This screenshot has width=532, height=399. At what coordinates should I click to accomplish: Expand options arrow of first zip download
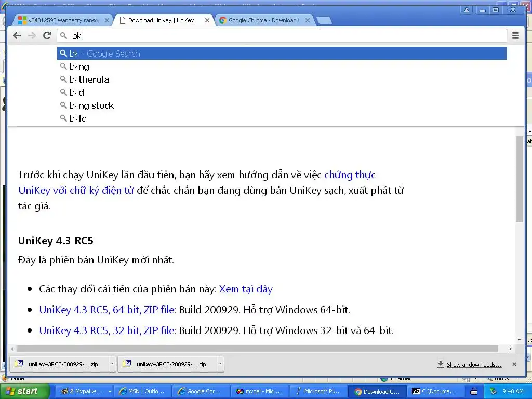[112, 364]
